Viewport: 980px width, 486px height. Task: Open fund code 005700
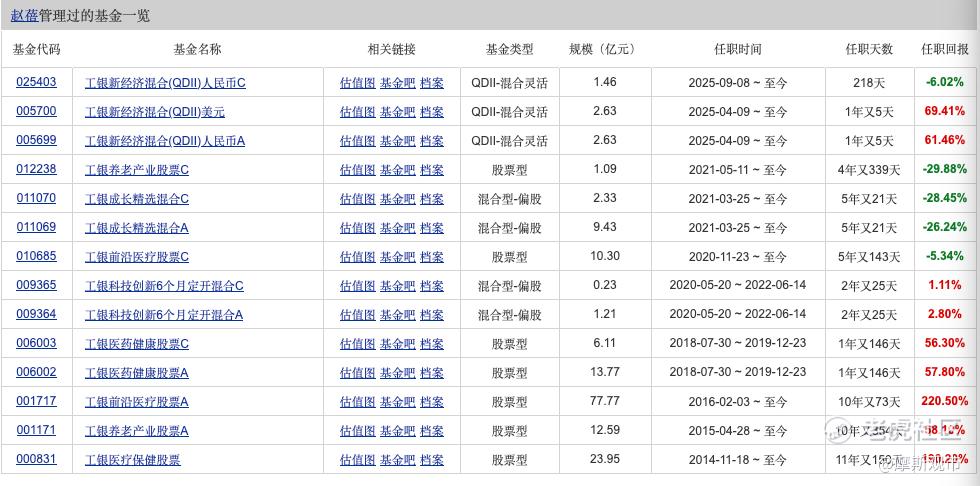(x=36, y=111)
